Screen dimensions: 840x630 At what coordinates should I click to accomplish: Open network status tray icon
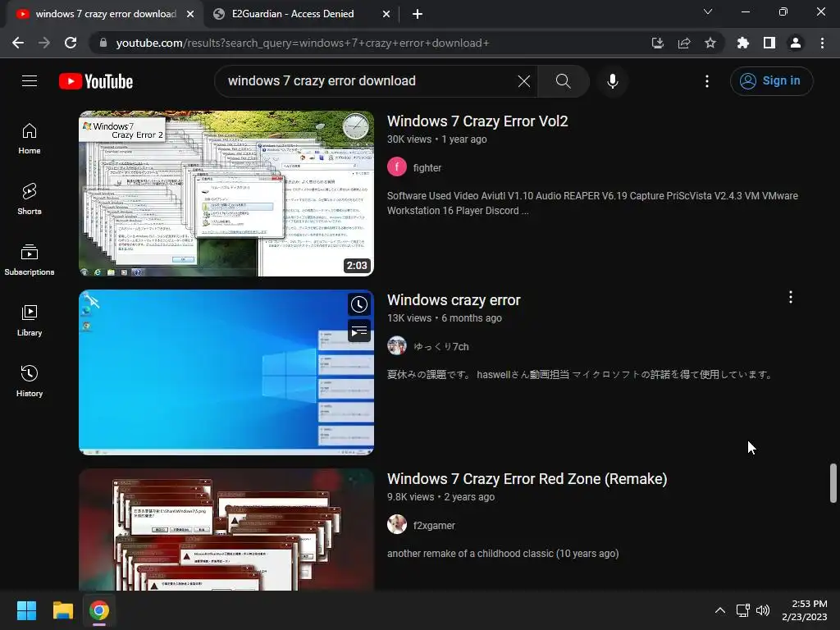pyautogui.click(x=742, y=610)
